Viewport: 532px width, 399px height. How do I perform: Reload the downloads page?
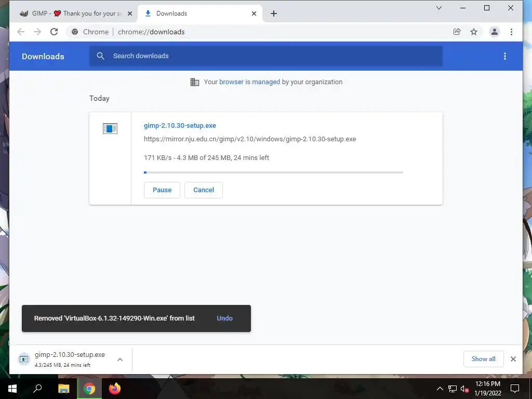click(x=54, y=32)
